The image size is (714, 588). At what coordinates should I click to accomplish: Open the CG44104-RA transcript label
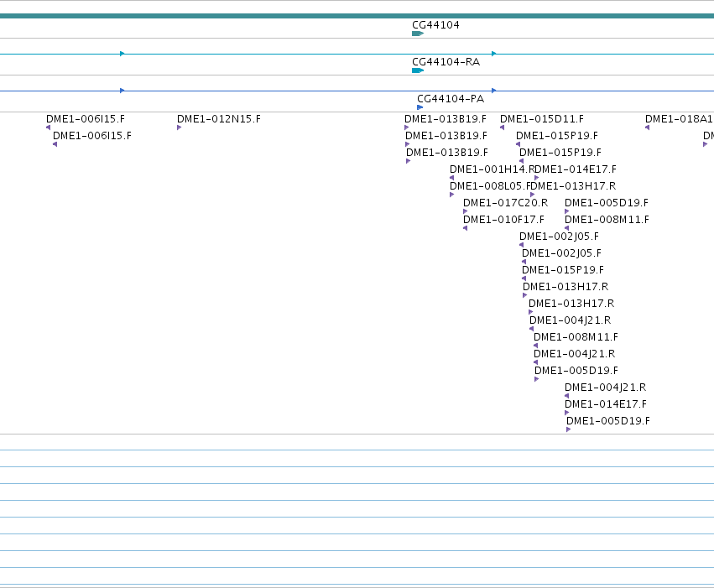(x=446, y=62)
